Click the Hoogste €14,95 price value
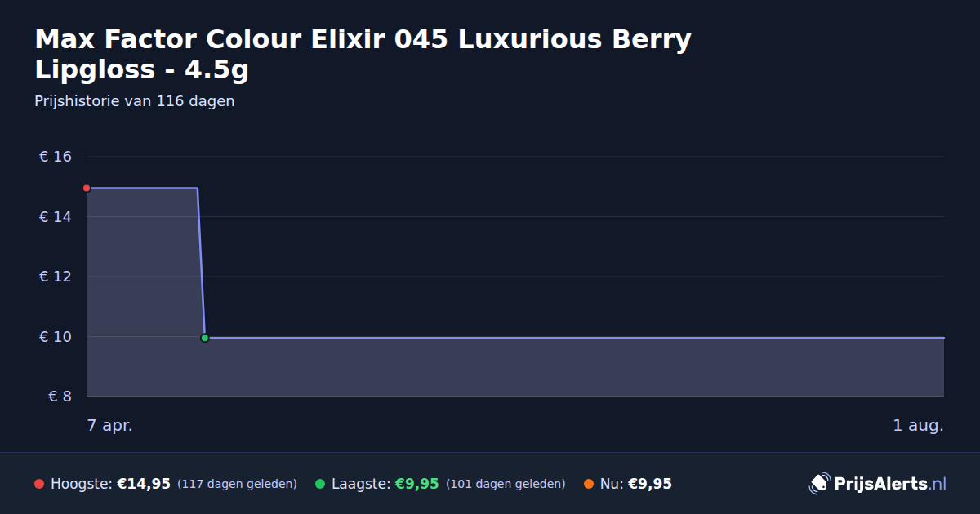Screen dimensions: 980x514 tap(144, 484)
